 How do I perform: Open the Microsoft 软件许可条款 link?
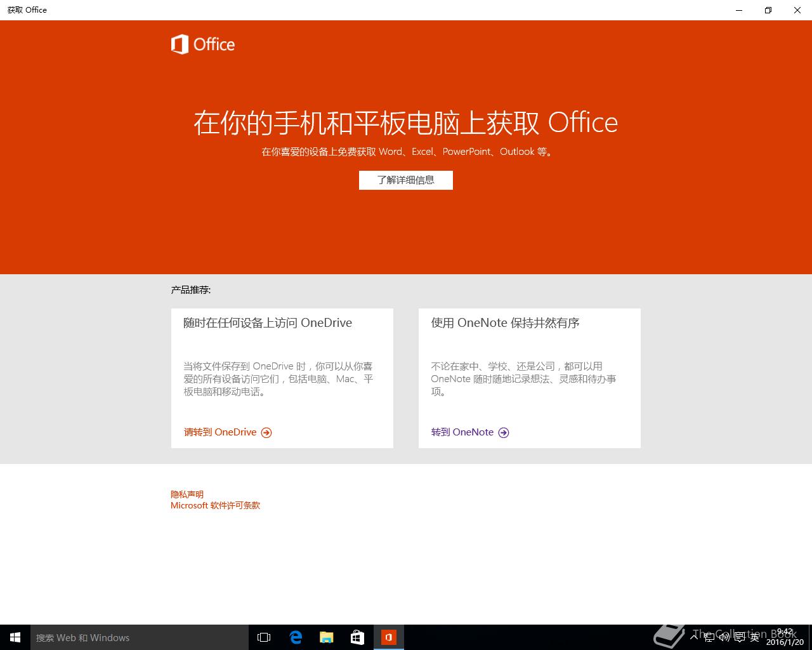tap(216, 506)
